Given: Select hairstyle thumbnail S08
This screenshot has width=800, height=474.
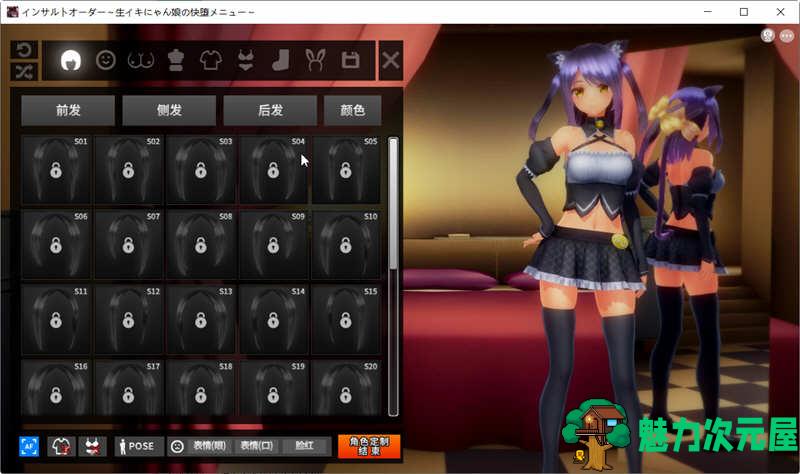Looking at the screenshot, I should [201, 245].
